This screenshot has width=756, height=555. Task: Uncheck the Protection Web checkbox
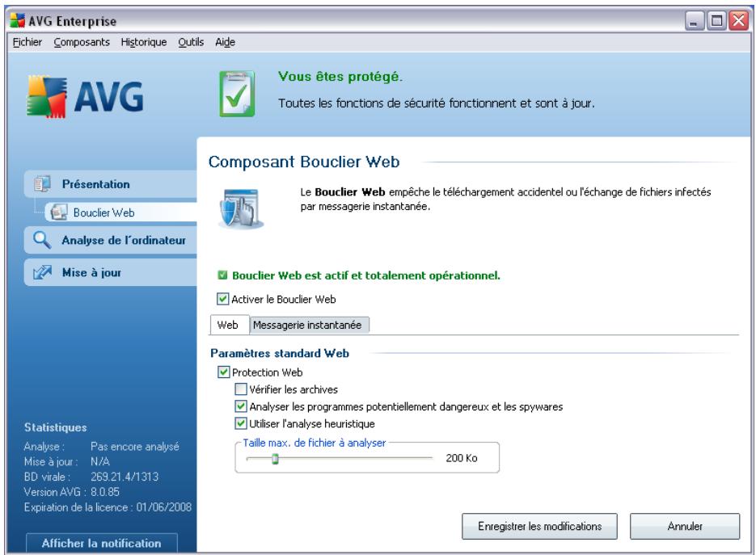pos(223,372)
